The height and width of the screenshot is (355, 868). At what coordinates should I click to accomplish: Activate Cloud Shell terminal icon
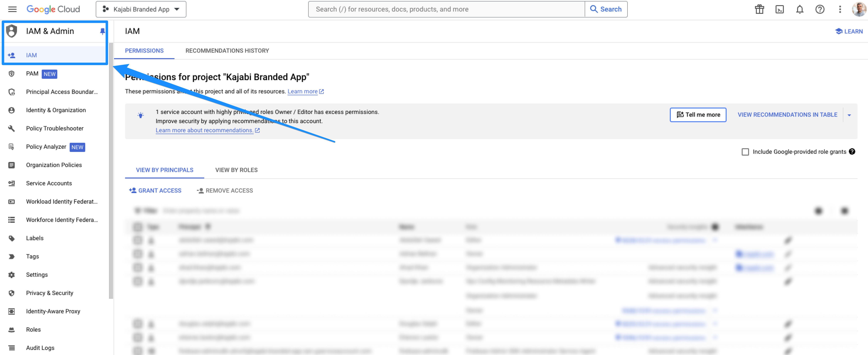click(x=779, y=9)
